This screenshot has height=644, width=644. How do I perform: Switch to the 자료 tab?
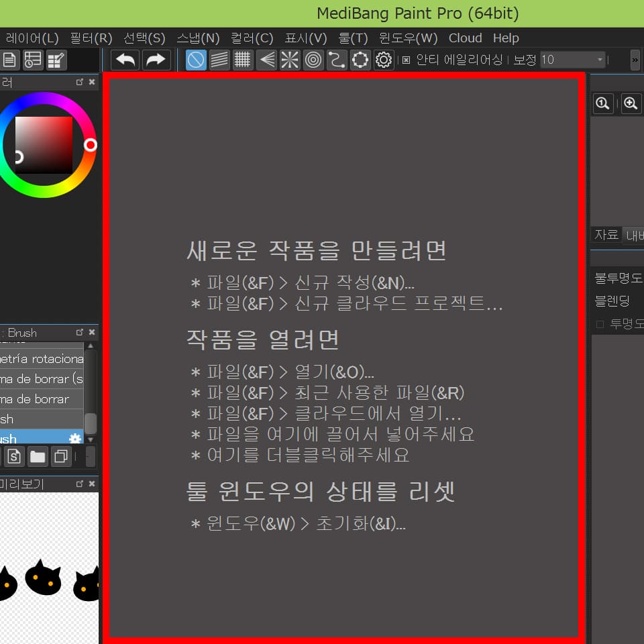click(606, 235)
